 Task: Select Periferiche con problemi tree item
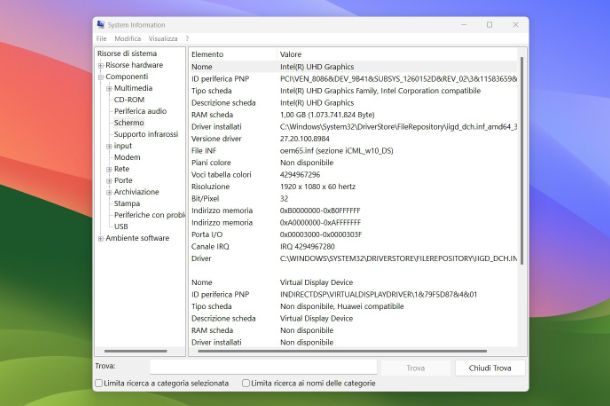coord(149,215)
